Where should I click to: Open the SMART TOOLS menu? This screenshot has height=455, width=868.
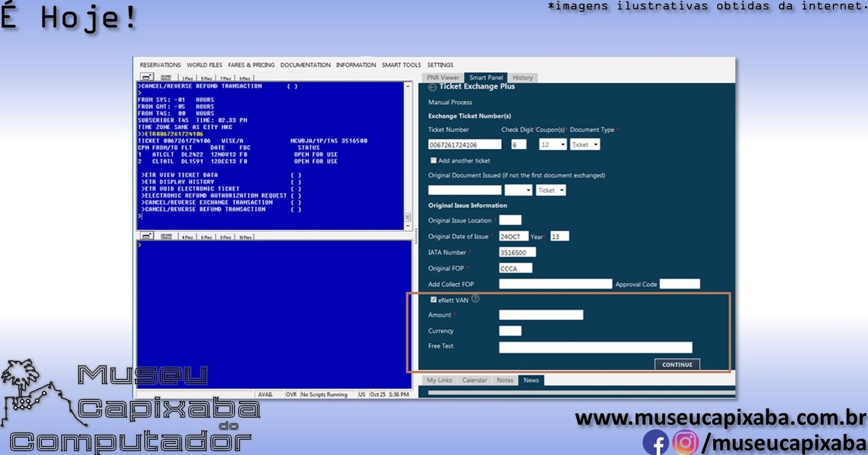tap(401, 65)
